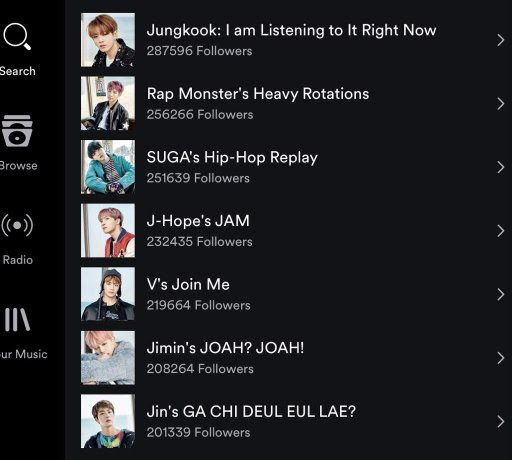Viewport: 512px width, 460px height.
Task: Expand SUGA's Hip-Hop Replay chevron
Action: (x=500, y=167)
